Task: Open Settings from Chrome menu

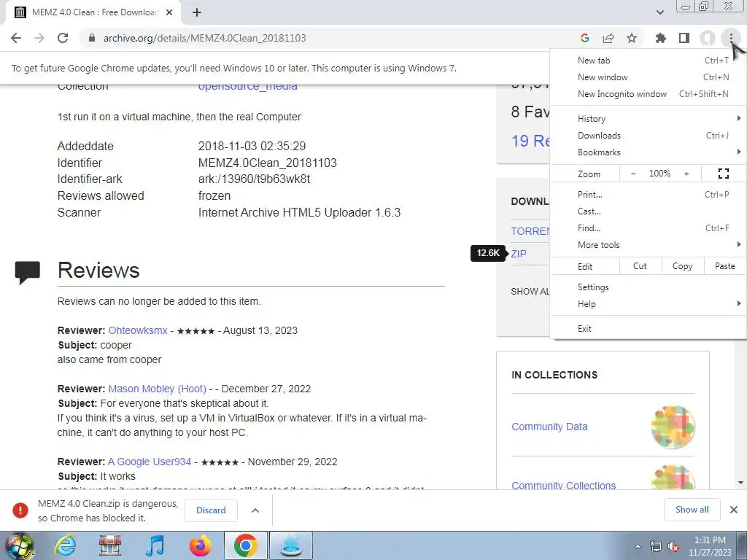Action: 648,287
